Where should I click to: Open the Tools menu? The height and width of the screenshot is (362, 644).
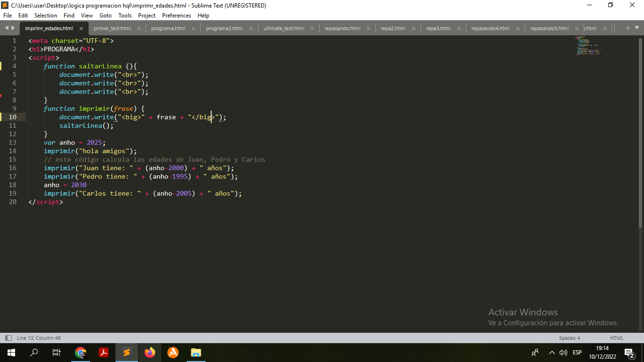click(x=125, y=16)
